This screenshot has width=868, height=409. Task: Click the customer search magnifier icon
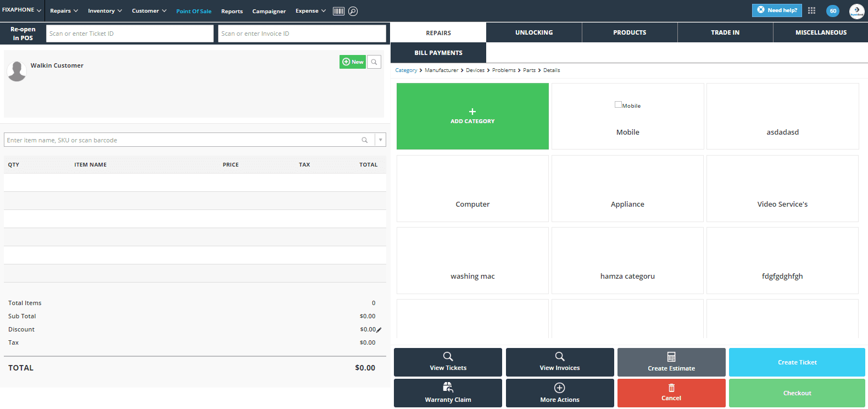374,62
